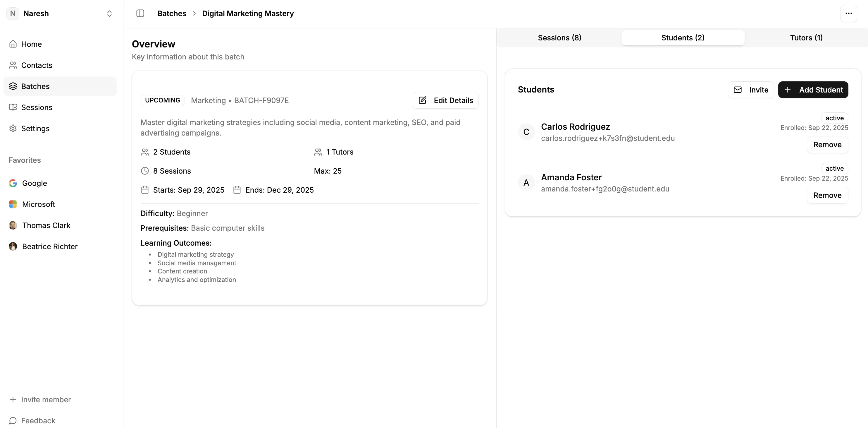Viewport: 868px width, 428px height.
Task: Remove Carlos Rodriguez from the batch
Action: (827, 145)
